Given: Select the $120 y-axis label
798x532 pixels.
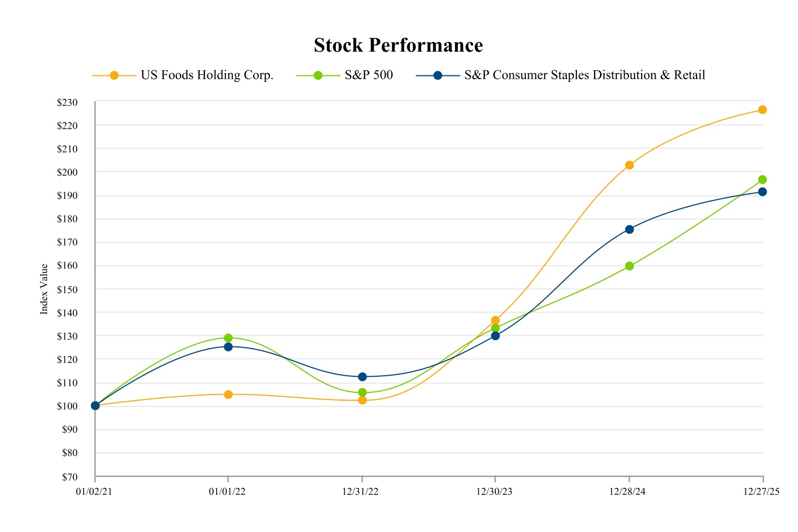Looking at the screenshot, I should point(66,360).
